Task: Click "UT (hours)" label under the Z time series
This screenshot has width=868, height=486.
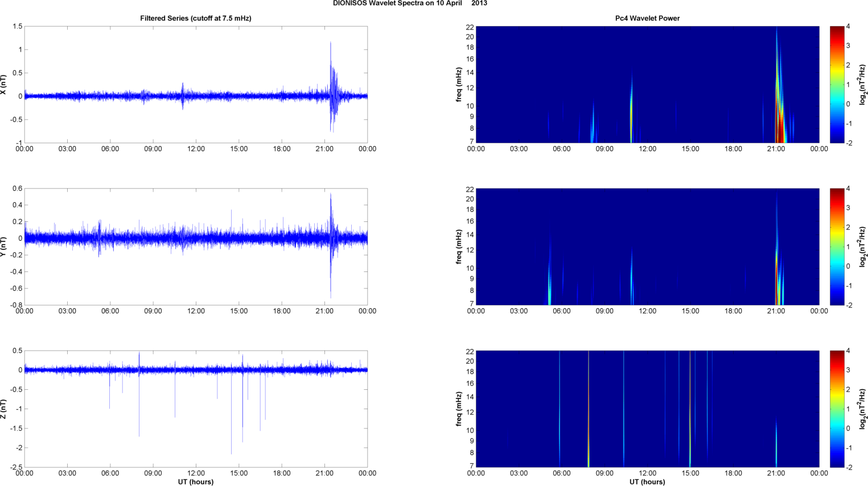Action: tap(195, 481)
